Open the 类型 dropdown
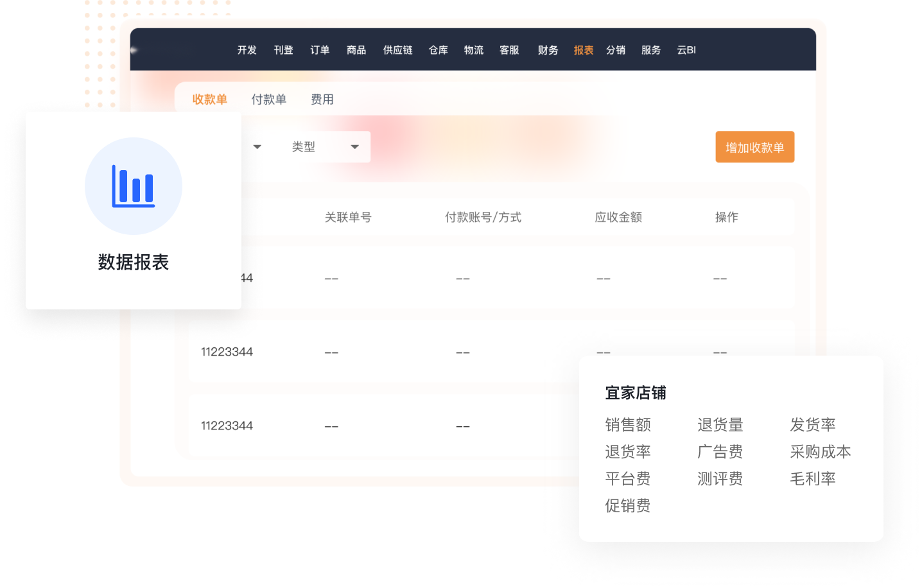 (x=326, y=147)
